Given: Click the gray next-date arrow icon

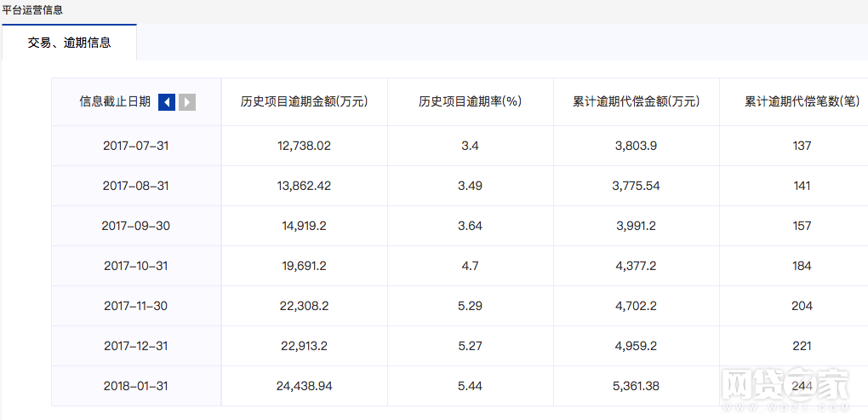Looking at the screenshot, I should tap(187, 102).
